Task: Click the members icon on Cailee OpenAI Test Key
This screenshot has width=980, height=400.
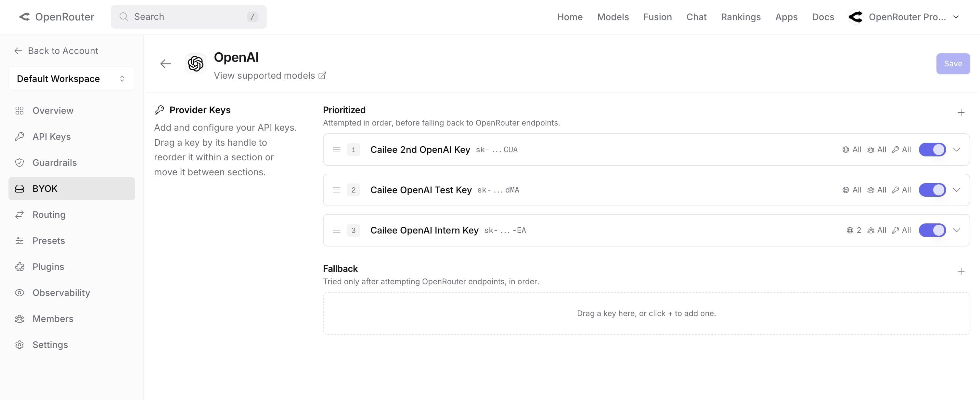Action: click(x=871, y=190)
